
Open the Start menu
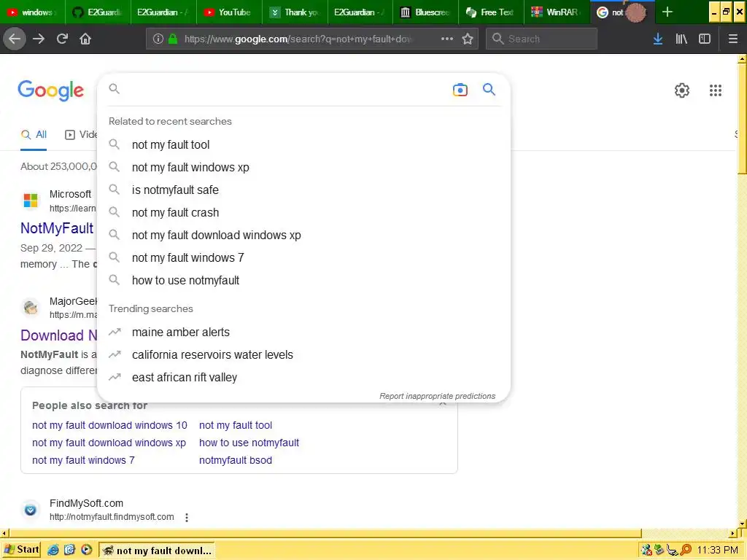[22, 550]
